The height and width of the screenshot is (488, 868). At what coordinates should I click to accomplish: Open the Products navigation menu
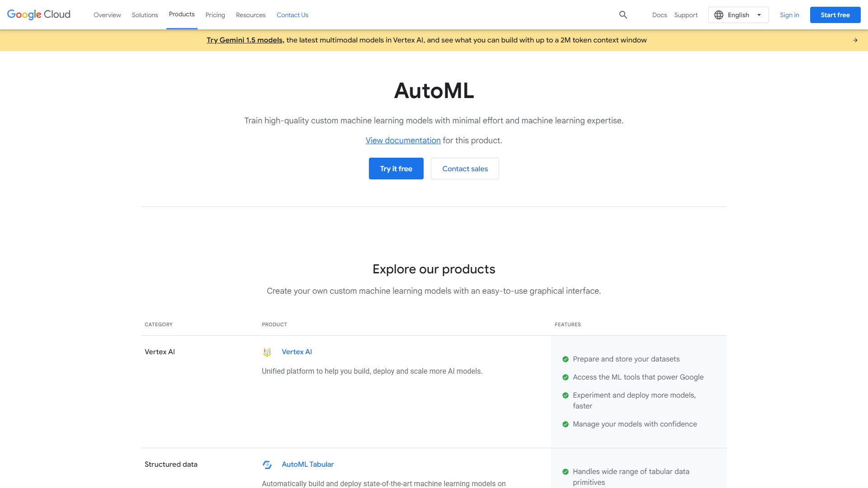coord(182,14)
